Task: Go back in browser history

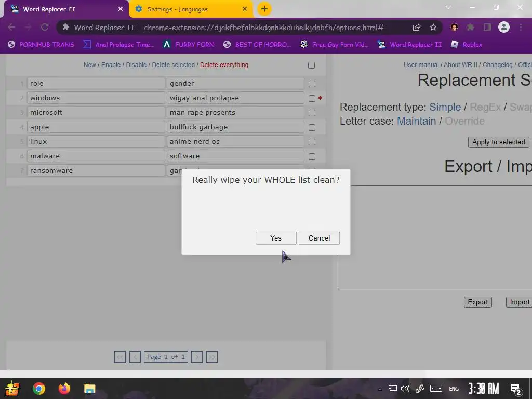Action: [x=11, y=27]
